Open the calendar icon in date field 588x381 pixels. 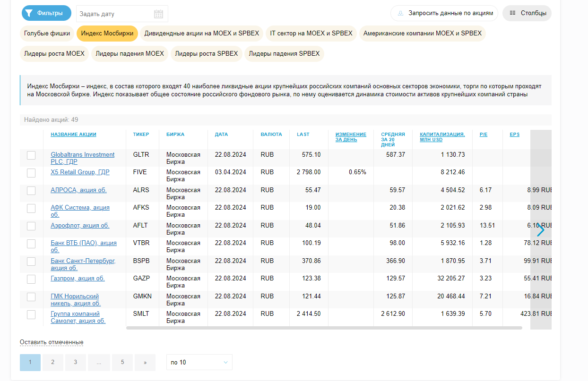(158, 14)
